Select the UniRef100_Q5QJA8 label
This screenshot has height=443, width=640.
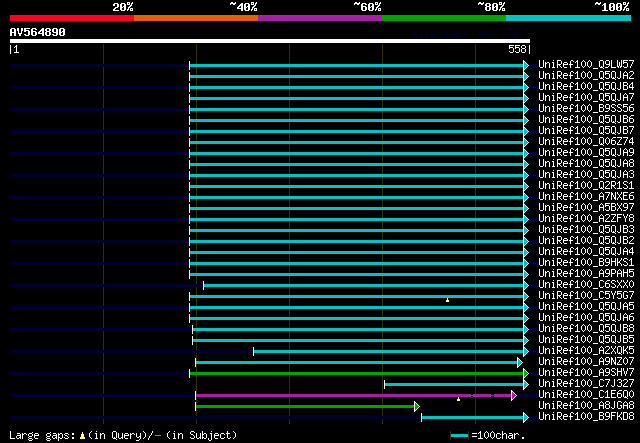click(x=586, y=163)
